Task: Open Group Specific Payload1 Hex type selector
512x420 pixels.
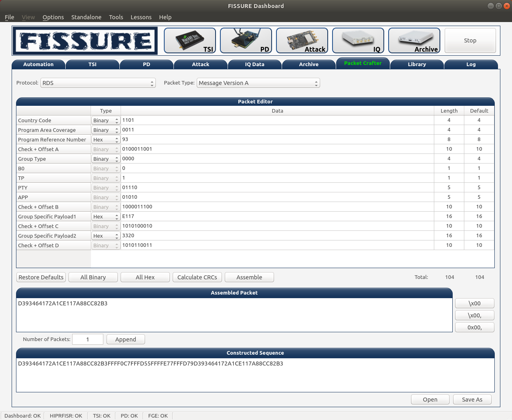Action: pos(106,216)
